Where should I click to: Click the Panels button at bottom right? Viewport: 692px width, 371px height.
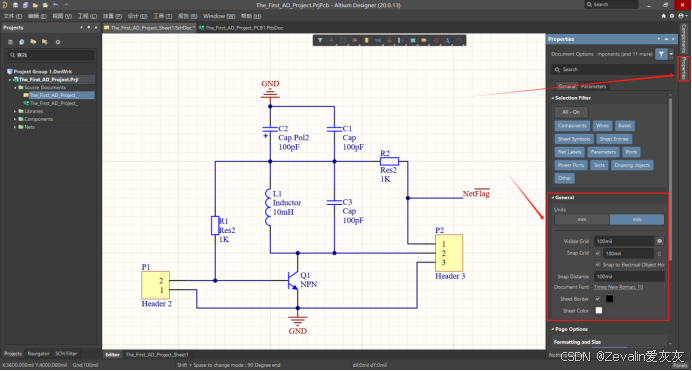680,366
